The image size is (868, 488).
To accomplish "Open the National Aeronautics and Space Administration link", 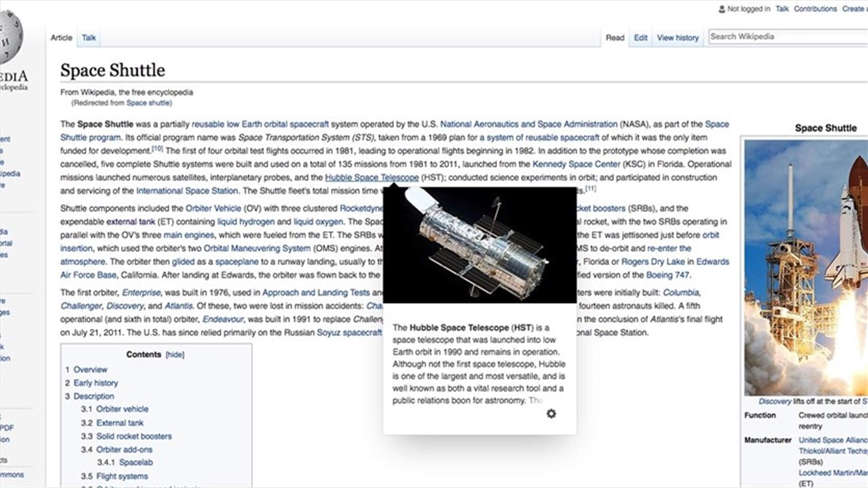I will click(528, 124).
